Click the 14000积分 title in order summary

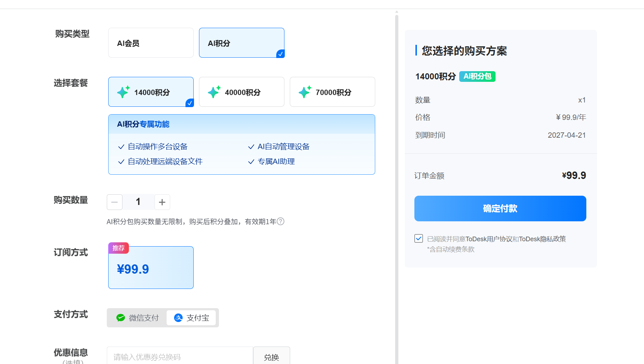(x=436, y=77)
